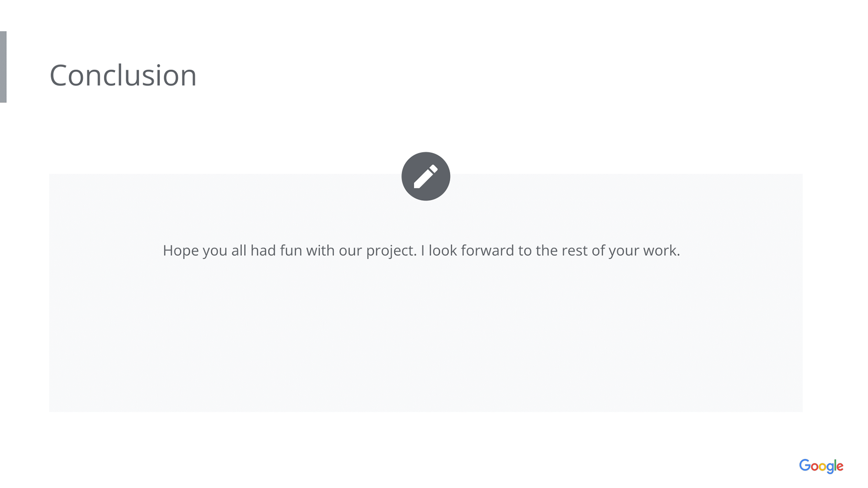Image resolution: width=868 pixels, height=488 pixels.
Task: Click the blue lowercase g in Google logo
Action: coord(830,468)
